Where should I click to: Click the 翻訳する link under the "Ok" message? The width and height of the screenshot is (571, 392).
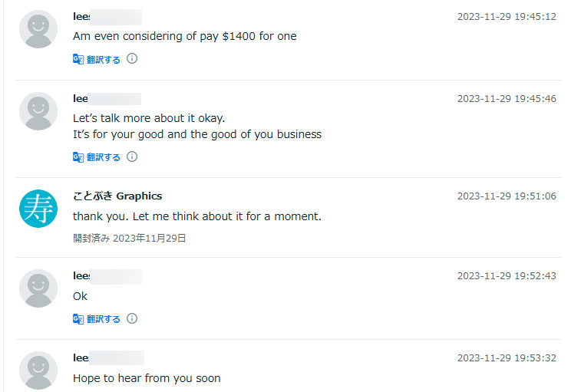(104, 319)
